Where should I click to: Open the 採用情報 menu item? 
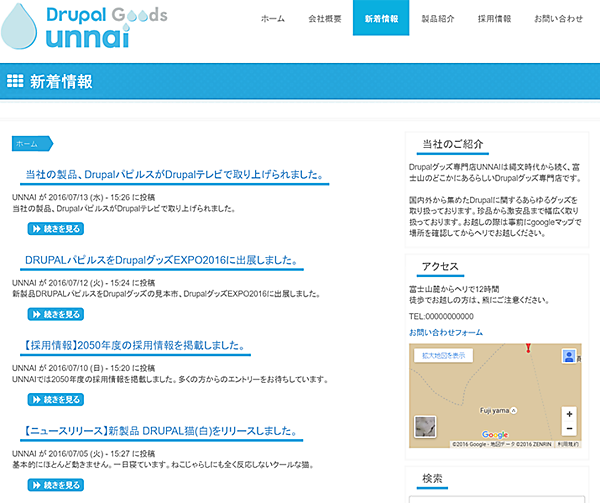point(494,18)
